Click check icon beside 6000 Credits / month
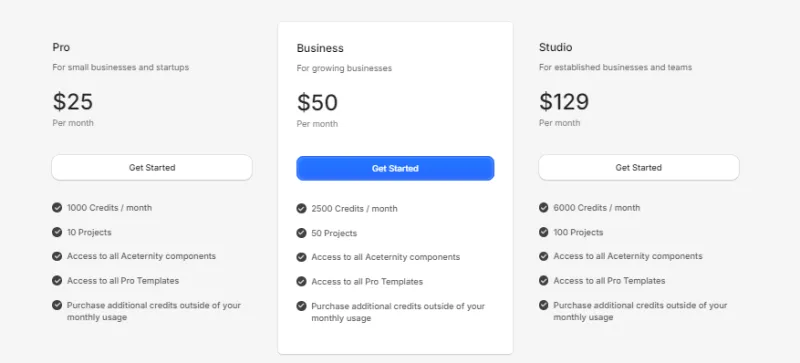Image resolution: width=800 pixels, height=363 pixels. pos(544,207)
